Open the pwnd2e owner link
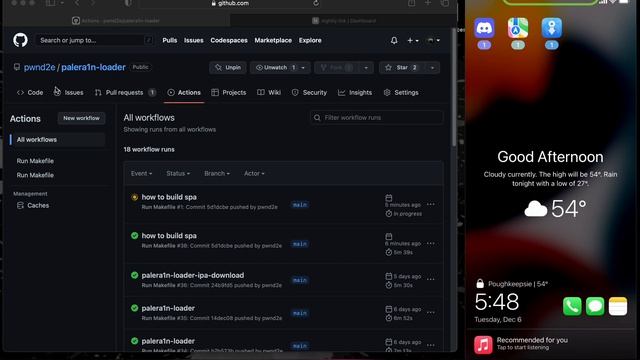The width and height of the screenshot is (640, 360). (39, 67)
